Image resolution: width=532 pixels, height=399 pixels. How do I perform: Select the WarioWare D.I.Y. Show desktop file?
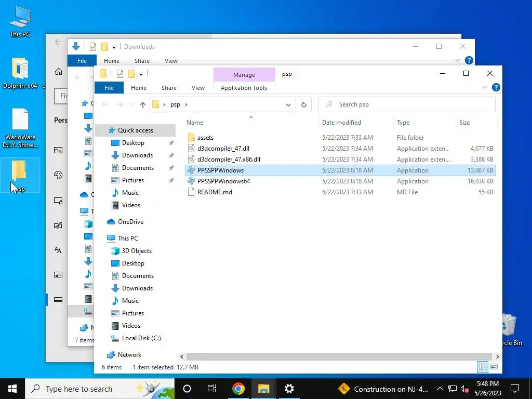coord(20,128)
